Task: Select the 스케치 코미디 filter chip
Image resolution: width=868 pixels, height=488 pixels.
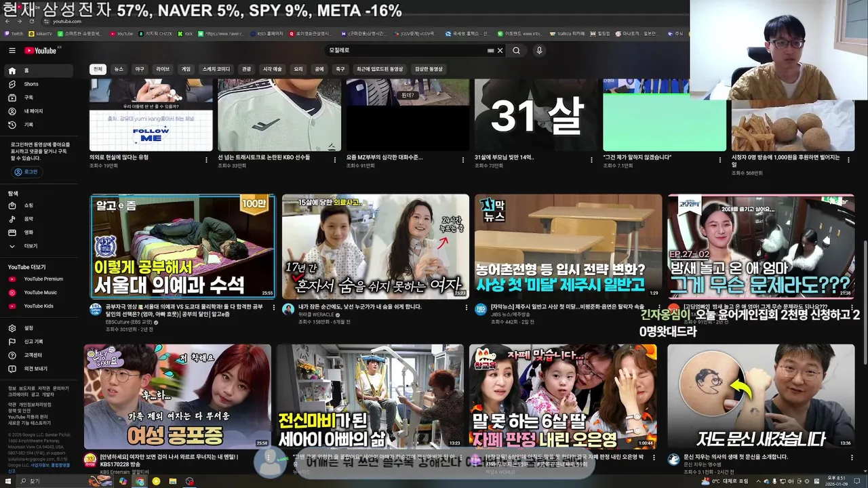Action: 216,69
